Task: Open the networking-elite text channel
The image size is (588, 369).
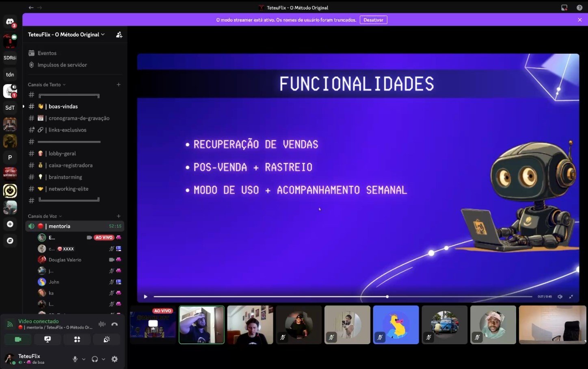Action: tap(68, 189)
